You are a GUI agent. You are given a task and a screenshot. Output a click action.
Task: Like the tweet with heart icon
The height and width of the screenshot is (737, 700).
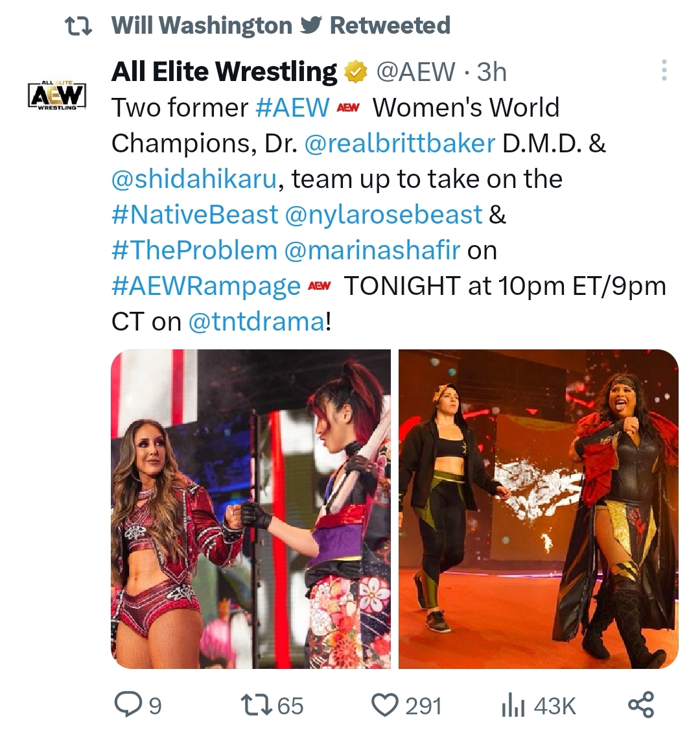pyautogui.click(x=384, y=705)
